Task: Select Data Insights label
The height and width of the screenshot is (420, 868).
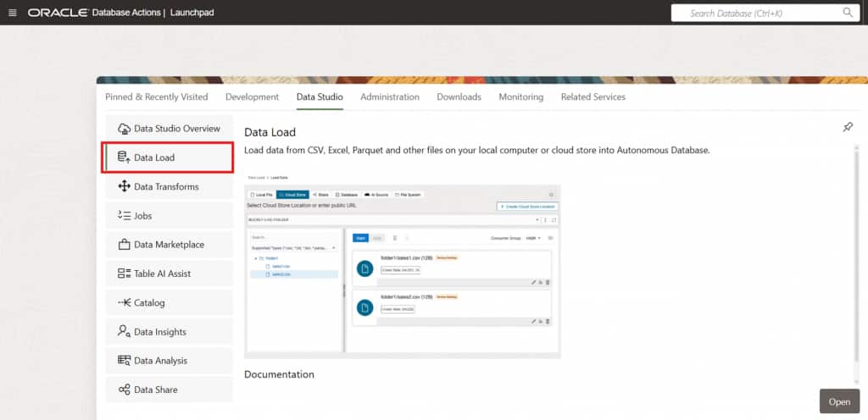Action: point(160,332)
